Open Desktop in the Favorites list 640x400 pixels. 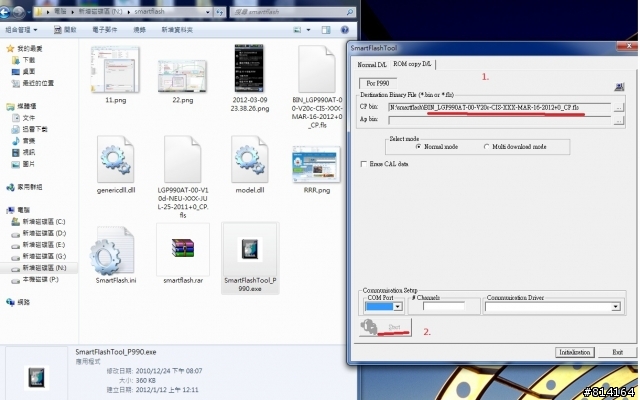24,71
